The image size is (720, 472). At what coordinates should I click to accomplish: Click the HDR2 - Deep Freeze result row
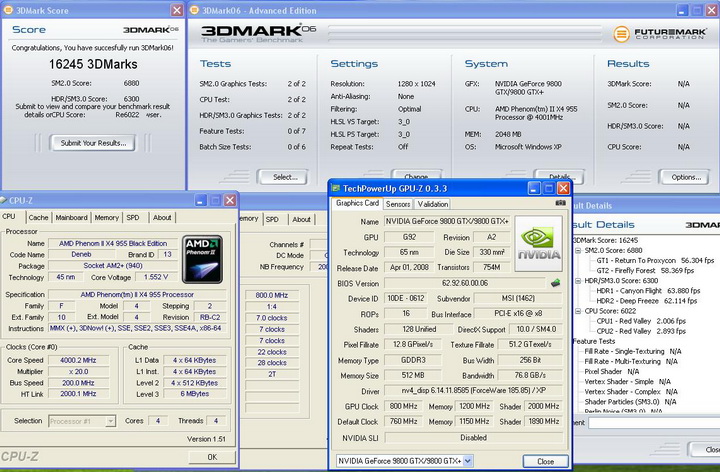(647, 301)
